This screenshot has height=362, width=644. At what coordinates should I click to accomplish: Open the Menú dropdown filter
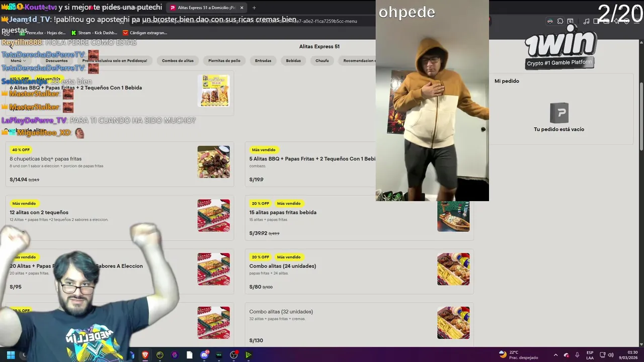[x=18, y=60]
